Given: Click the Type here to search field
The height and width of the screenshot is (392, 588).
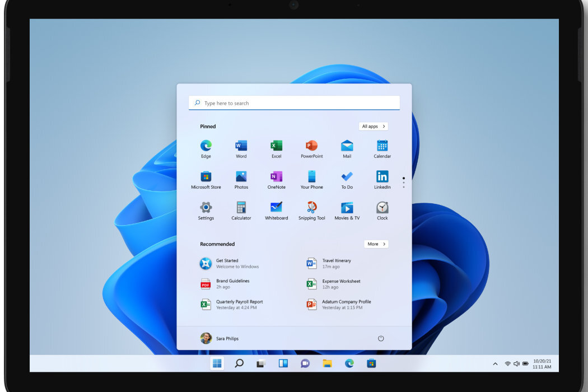Looking at the screenshot, I should coord(294,103).
